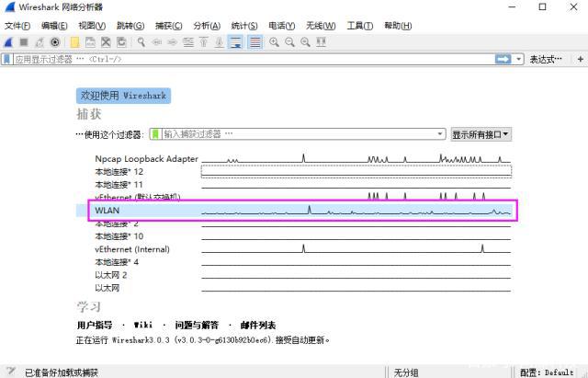The width and height of the screenshot is (588, 378).
Task: Toggle packet list colorization
Action: [x=254, y=41]
